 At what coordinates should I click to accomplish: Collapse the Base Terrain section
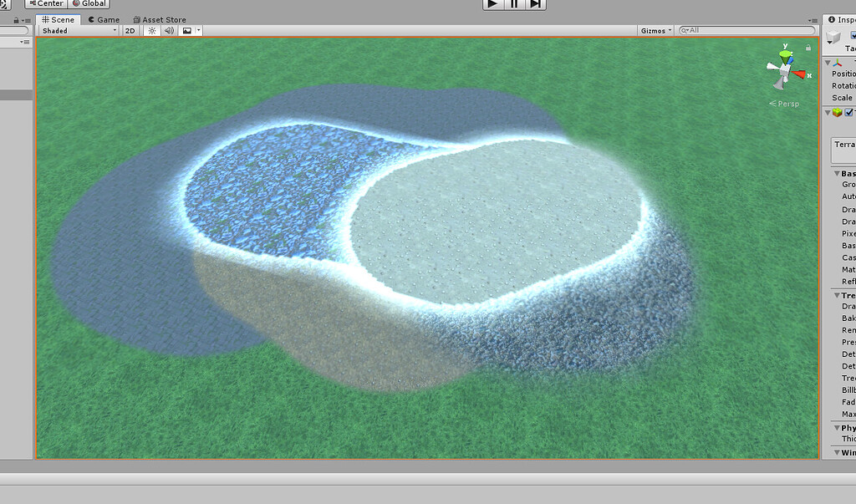(836, 172)
